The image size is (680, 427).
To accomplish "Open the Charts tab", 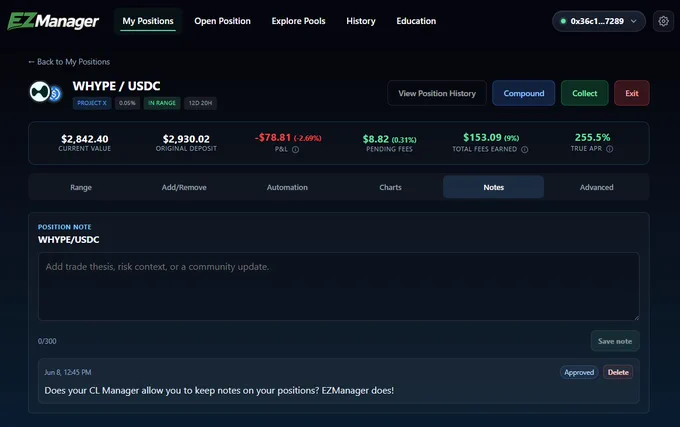I will tap(390, 187).
